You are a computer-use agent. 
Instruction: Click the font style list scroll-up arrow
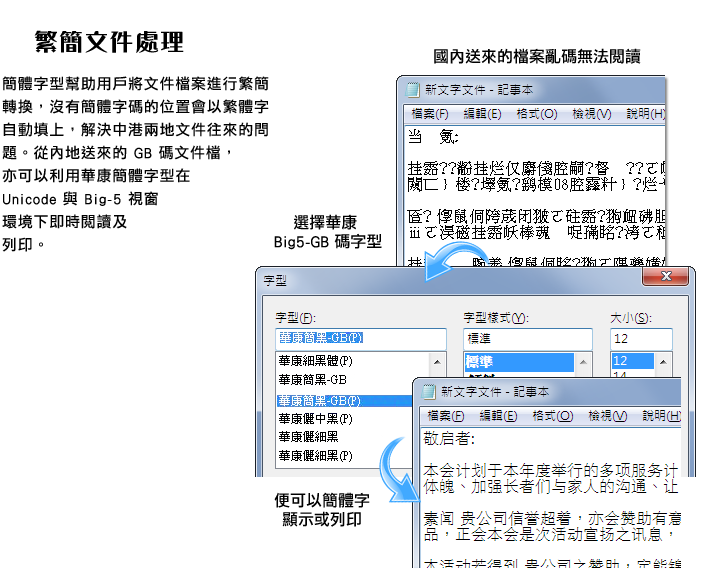(583, 362)
